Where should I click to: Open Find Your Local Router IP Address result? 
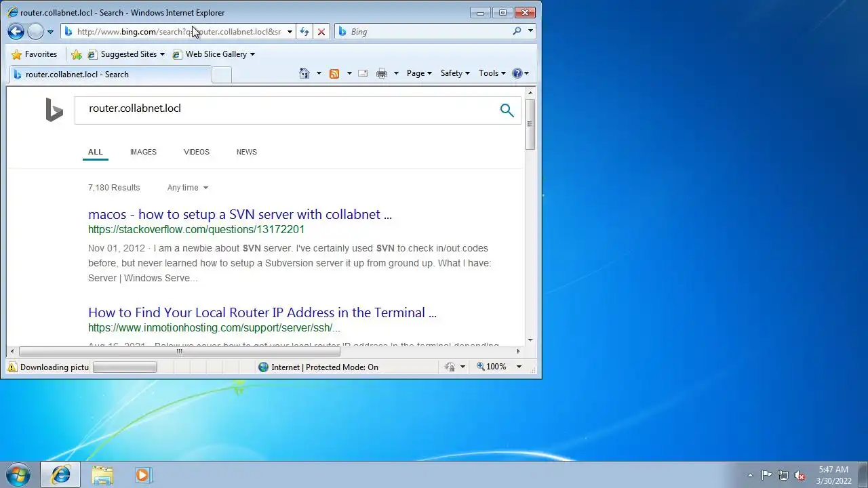262,312
